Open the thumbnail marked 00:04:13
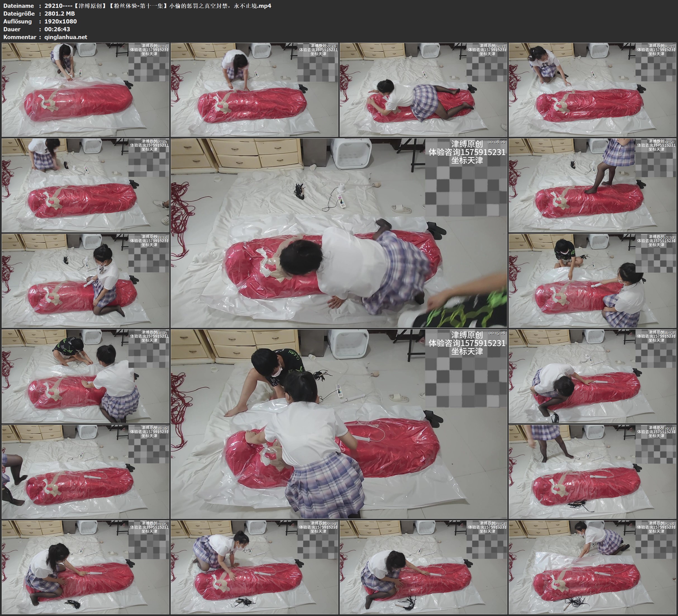 (424, 90)
